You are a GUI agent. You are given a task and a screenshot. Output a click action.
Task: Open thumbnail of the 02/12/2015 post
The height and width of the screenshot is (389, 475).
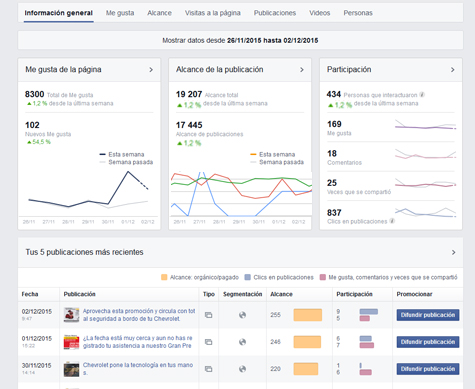coord(71,315)
